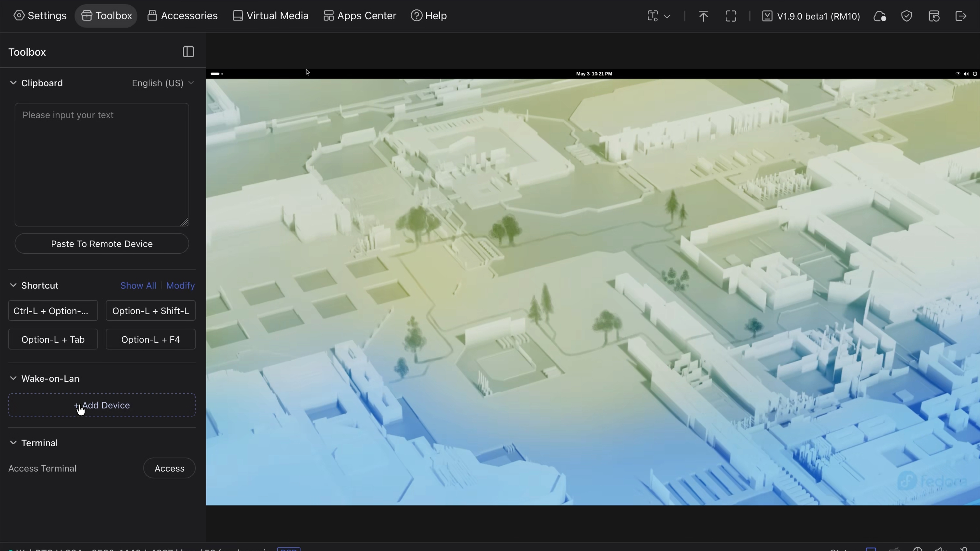Click the Apps Center grid icon
Viewport: 980px width, 551px height.
(329, 16)
